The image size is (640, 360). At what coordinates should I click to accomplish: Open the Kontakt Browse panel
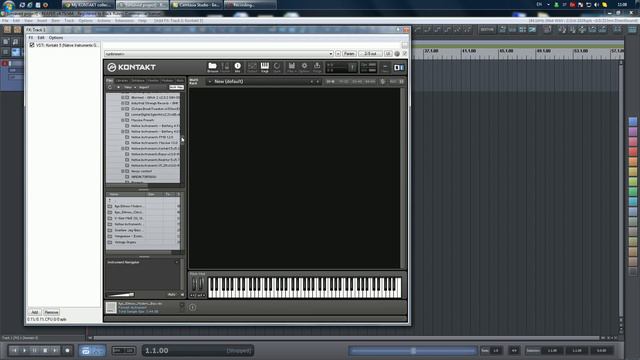point(212,67)
